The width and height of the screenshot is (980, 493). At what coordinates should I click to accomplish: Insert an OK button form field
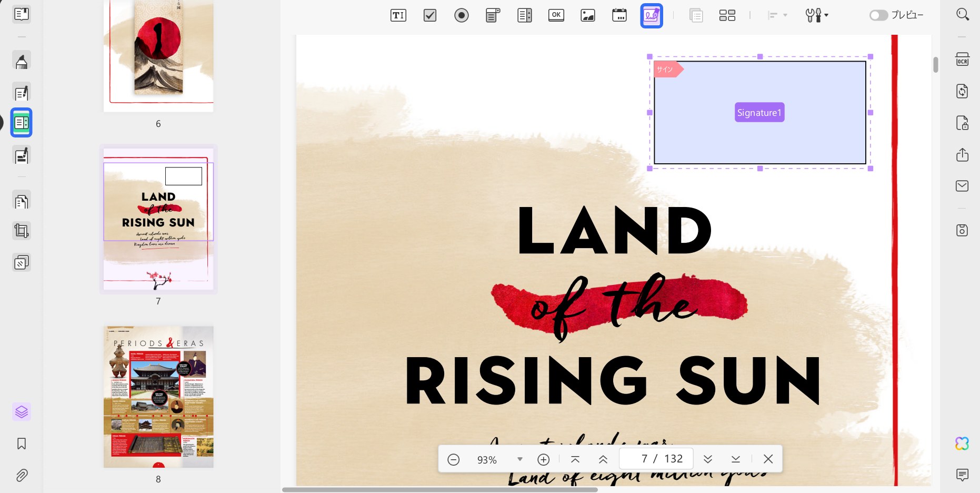[x=556, y=15]
